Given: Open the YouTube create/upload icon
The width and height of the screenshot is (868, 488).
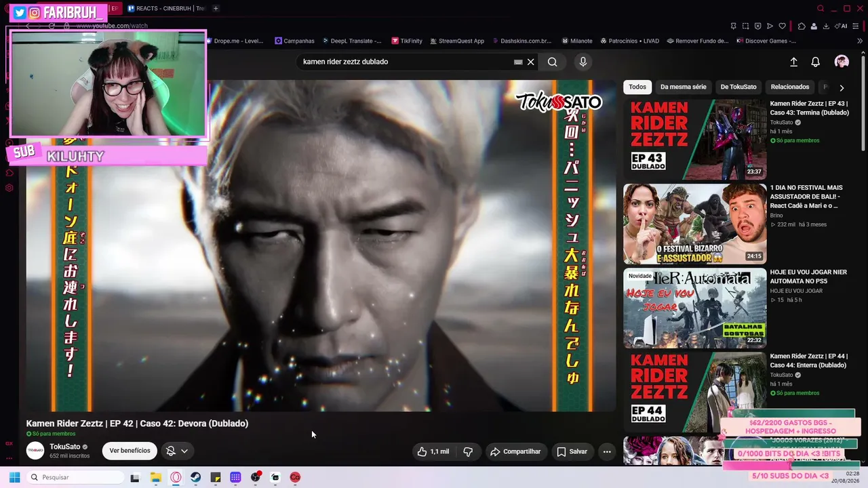Looking at the screenshot, I should [794, 62].
